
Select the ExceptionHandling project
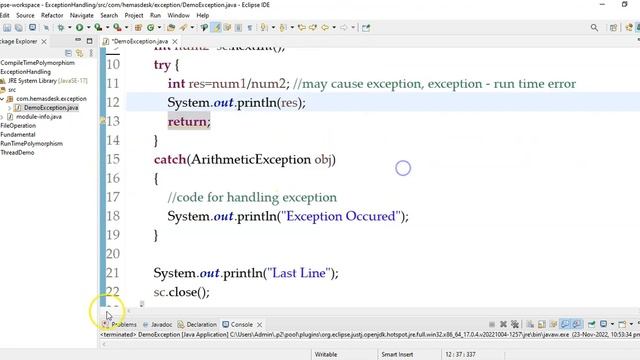[x=26, y=72]
